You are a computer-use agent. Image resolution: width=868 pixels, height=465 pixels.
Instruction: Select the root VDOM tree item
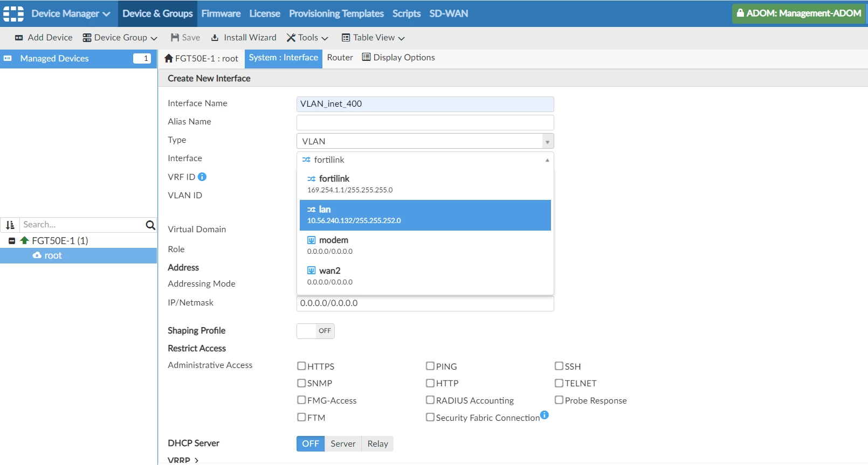click(x=79, y=255)
